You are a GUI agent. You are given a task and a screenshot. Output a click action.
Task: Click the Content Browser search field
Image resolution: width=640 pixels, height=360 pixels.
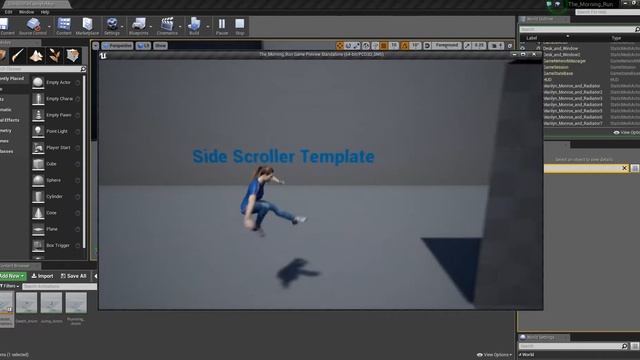click(x=60, y=287)
